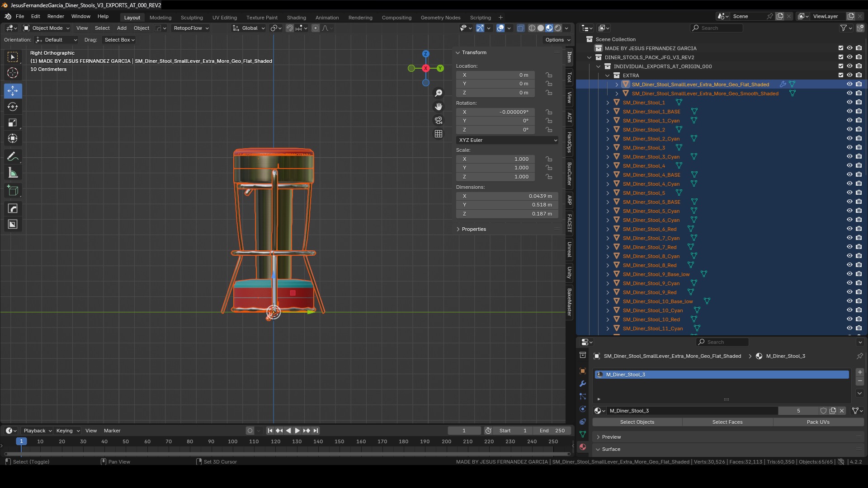Duplicate material M_Diner_Stool_3 with copy icon
The width and height of the screenshot is (868, 488).
[833, 411]
